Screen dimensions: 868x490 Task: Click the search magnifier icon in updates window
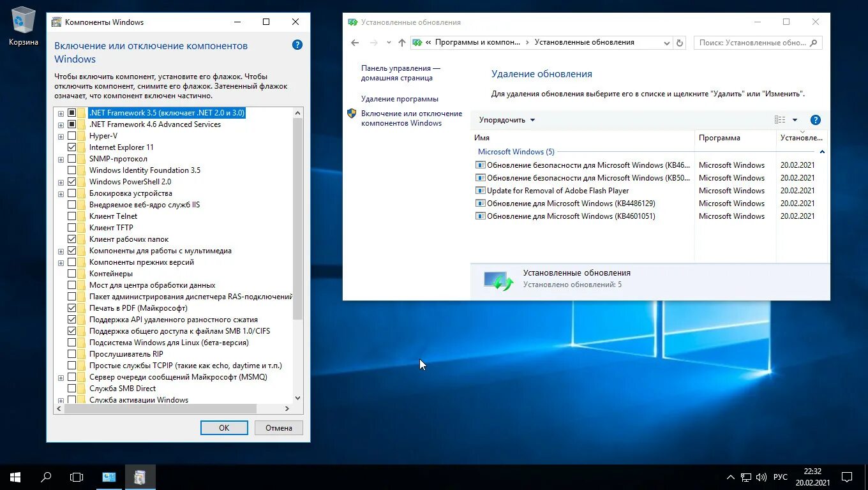coord(813,43)
